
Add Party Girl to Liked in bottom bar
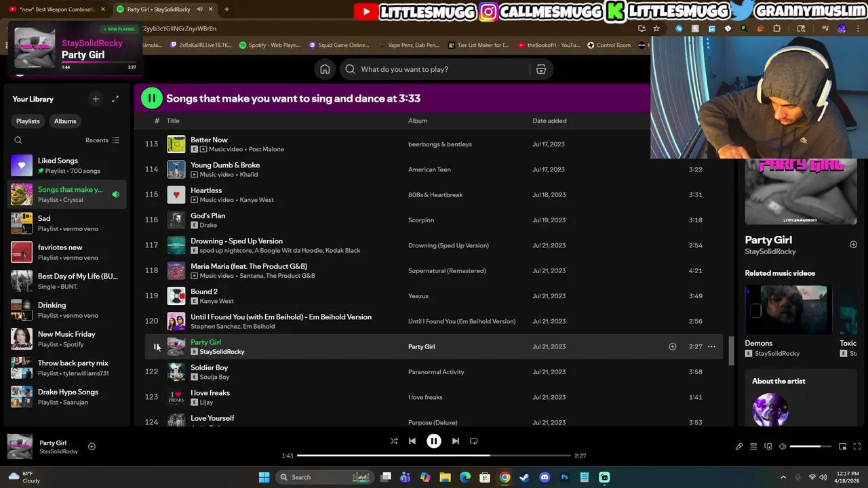(92, 446)
